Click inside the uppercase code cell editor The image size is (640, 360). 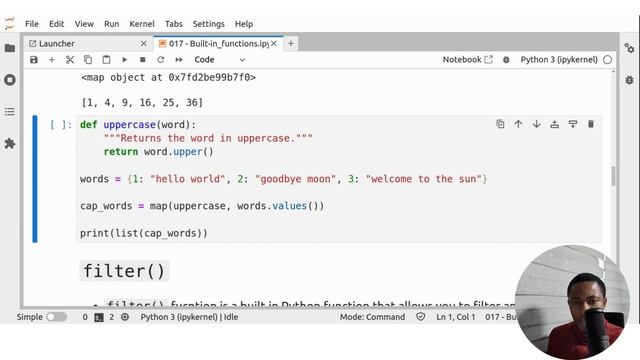339,179
